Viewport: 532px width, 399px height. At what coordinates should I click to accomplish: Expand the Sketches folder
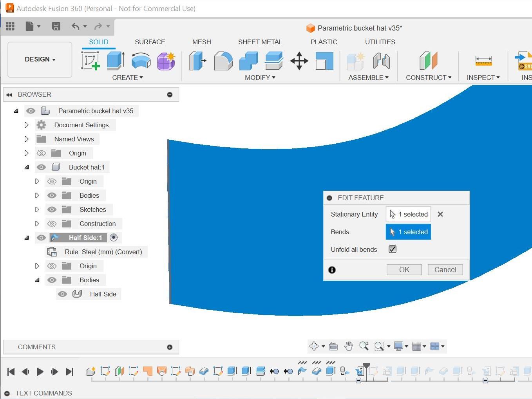(x=37, y=209)
